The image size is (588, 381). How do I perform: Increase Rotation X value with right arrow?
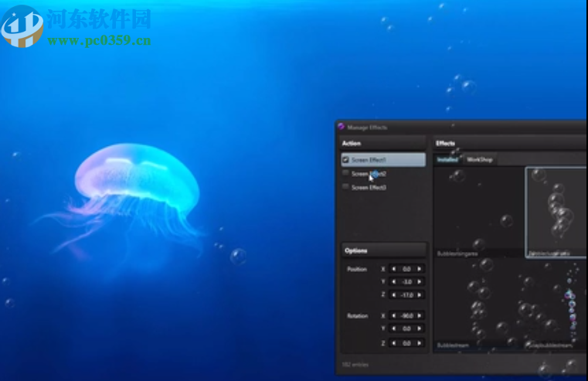tap(420, 316)
